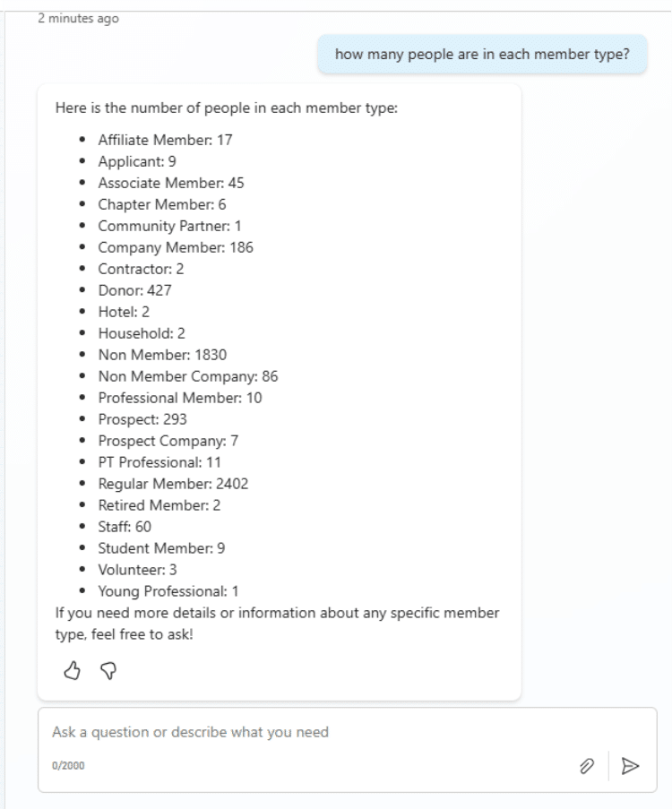Screen dimensions: 672x809
Task: Click the thumbs down feedback icon
Action: (x=108, y=670)
